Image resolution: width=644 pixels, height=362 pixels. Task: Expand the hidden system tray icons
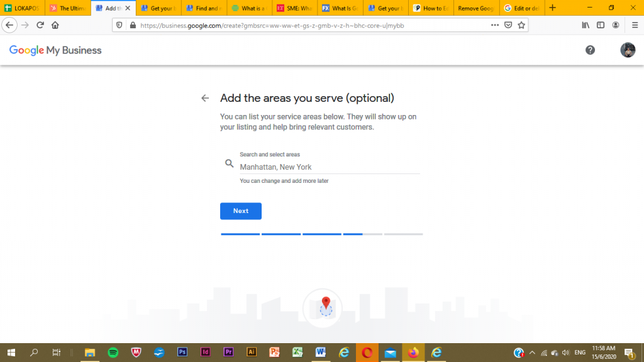point(532,353)
